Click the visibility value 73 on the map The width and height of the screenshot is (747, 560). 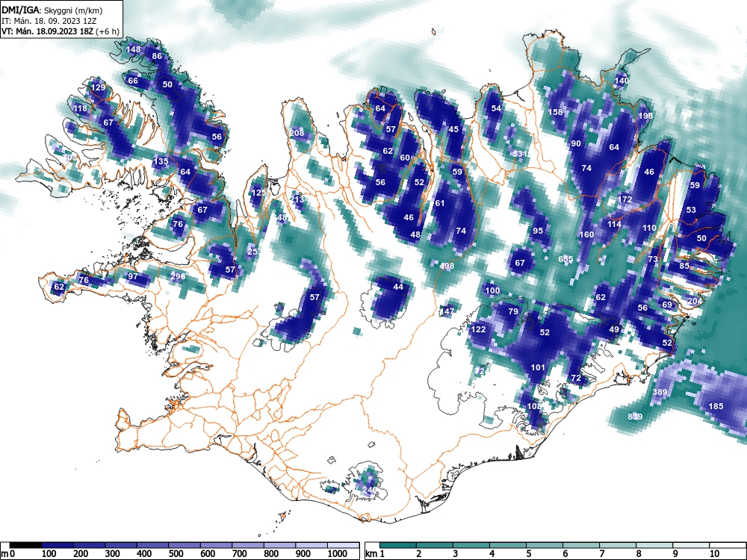point(653,260)
